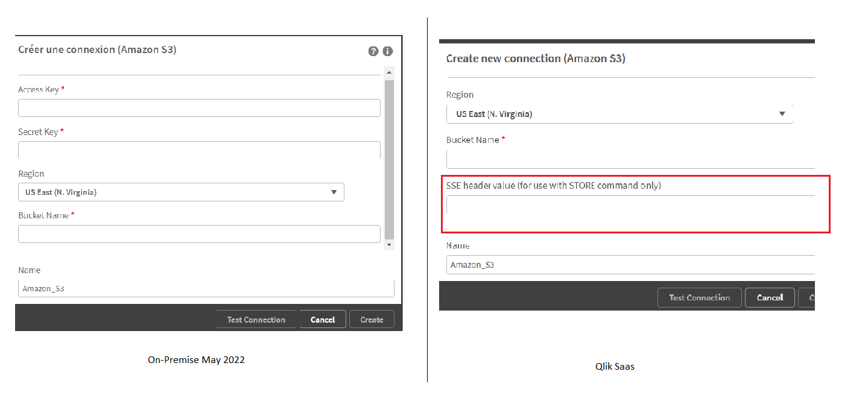
Task: Edit the Name field in On-Premise dialog
Action: tap(206, 288)
